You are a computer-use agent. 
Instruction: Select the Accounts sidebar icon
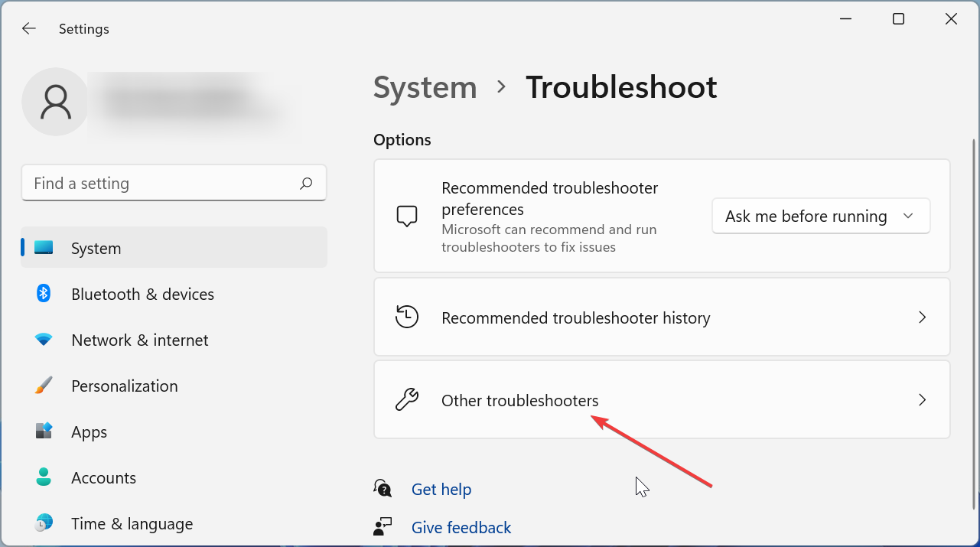click(x=44, y=477)
